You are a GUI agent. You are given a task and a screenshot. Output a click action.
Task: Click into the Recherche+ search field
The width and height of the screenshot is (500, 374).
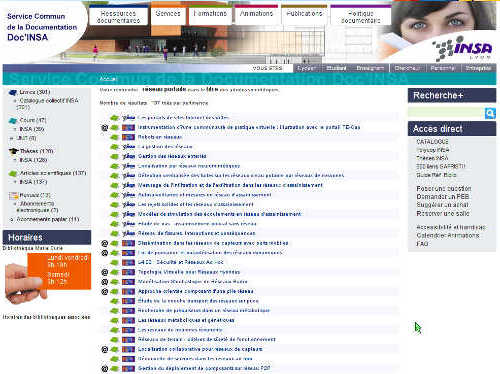446,113
